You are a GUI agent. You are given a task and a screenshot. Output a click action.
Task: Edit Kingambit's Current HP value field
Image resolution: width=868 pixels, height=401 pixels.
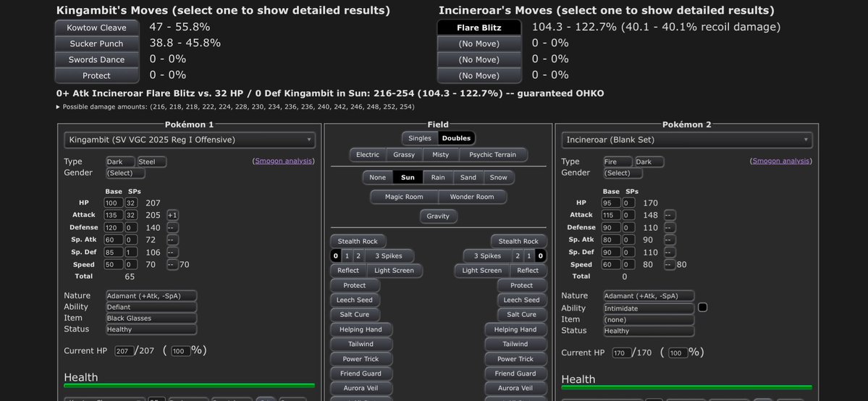[x=124, y=351]
